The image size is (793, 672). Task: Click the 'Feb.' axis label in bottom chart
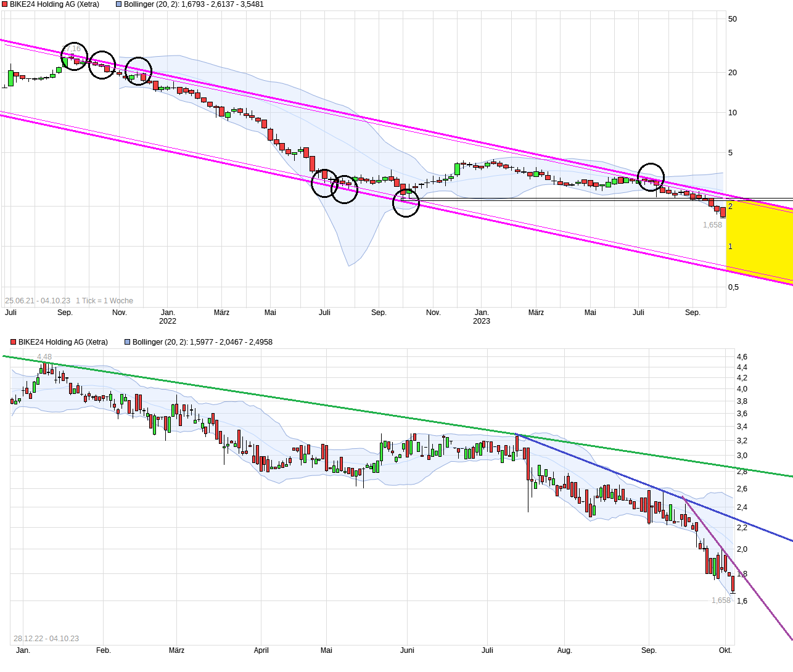pos(103,650)
